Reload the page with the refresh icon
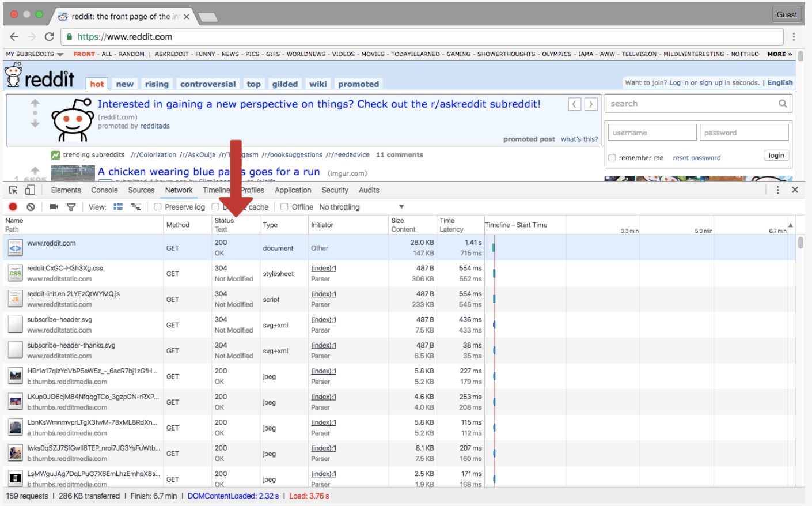 tap(50, 36)
